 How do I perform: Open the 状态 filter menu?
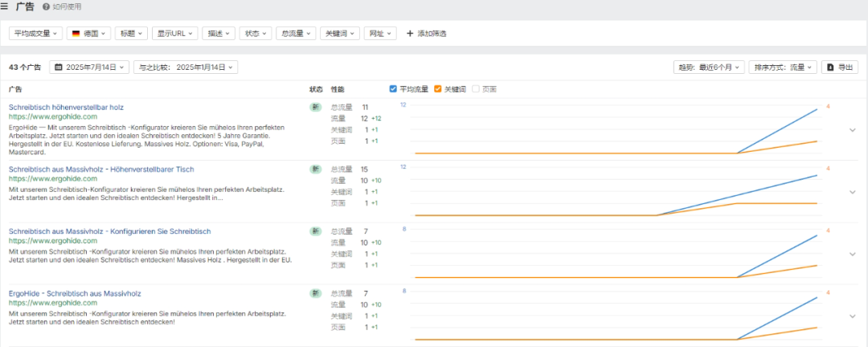[x=256, y=34]
